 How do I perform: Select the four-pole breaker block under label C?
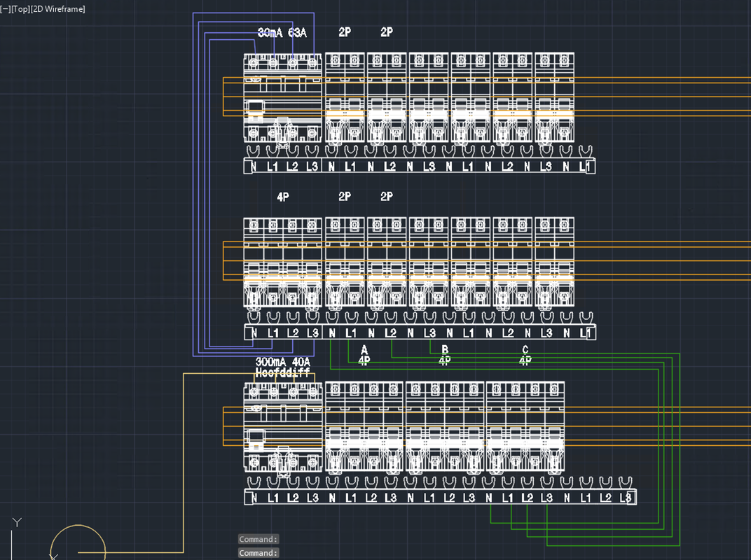coord(525,426)
